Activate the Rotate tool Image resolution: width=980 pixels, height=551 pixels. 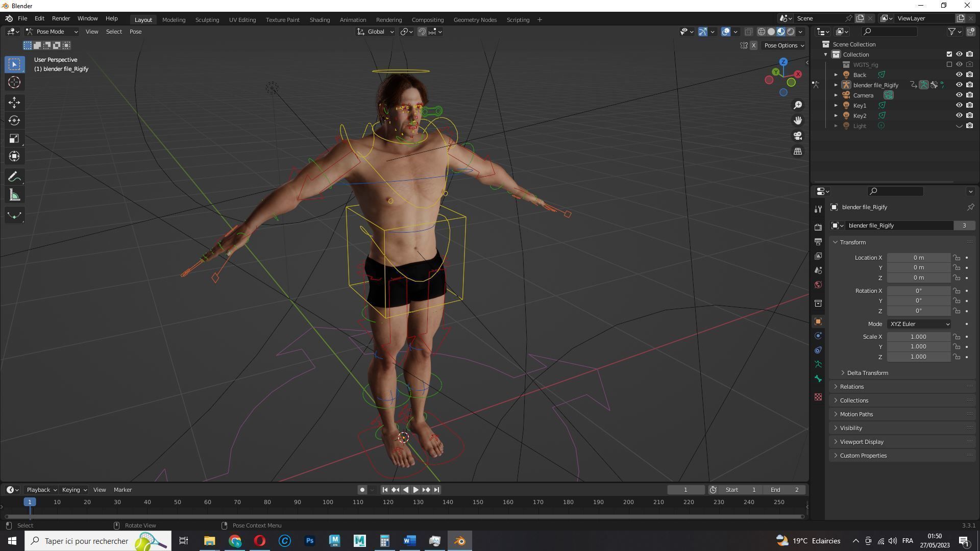click(14, 120)
